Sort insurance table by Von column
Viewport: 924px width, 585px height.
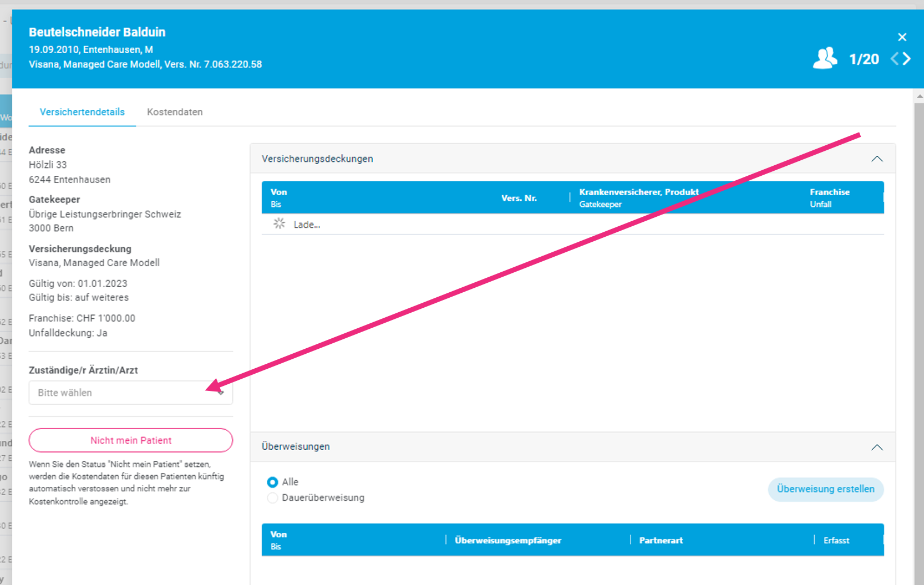click(278, 192)
